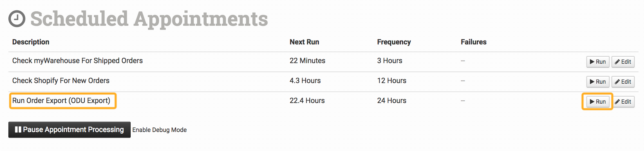Click the Next Run column header
Image resolution: width=644 pixels, height=151 pixels.
coord(304,42)
